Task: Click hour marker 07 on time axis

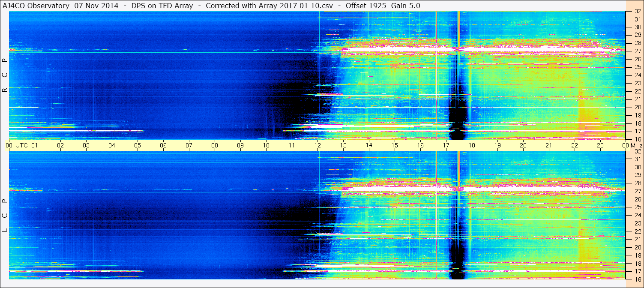Action: (189, 145)
